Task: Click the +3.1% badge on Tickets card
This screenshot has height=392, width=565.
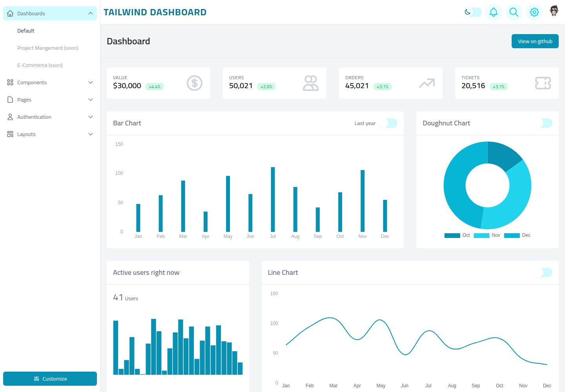Action: point(499,87)
